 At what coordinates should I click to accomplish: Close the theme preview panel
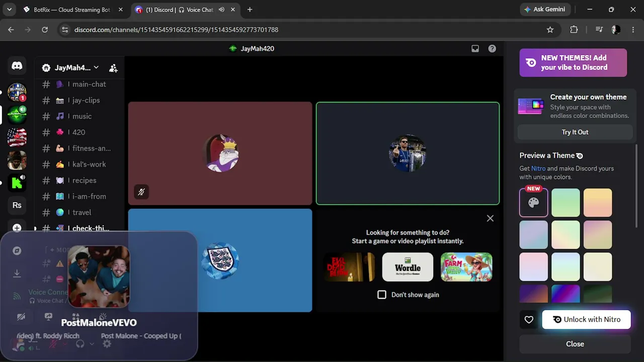tap(575, 344)
